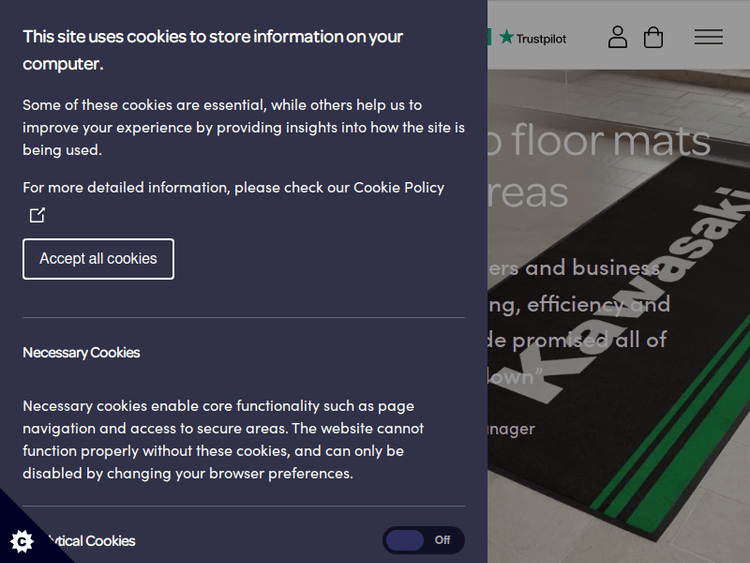Open the hamburger navigation menu
The width and height of the screenshot is (750, 563).
point(708,37)
